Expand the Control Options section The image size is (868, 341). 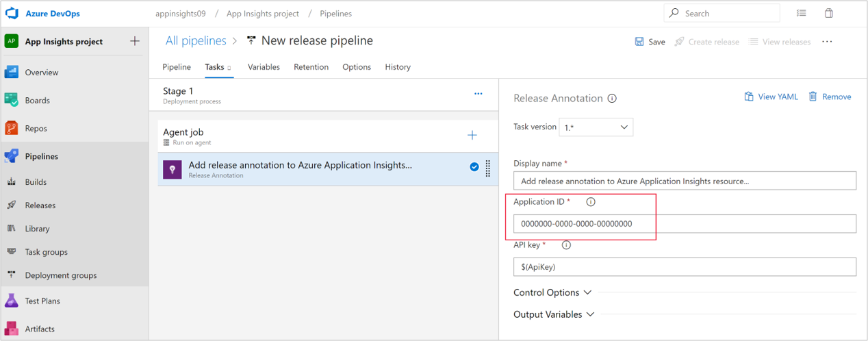click(552, 292)
